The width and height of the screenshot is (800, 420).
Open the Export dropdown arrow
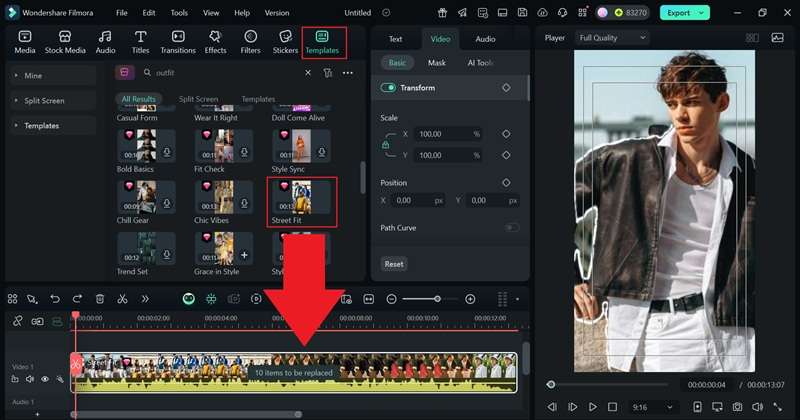(x=702, y=13)
